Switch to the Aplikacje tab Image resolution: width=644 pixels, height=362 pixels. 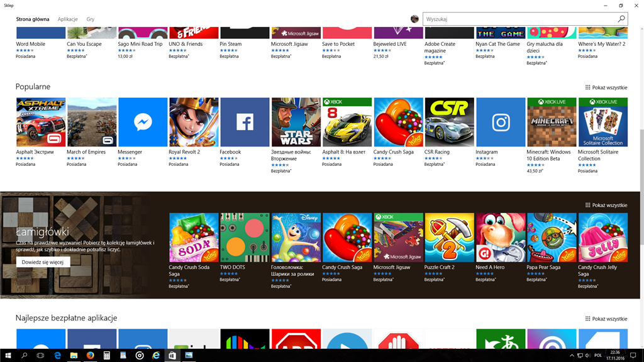[67, 19]
